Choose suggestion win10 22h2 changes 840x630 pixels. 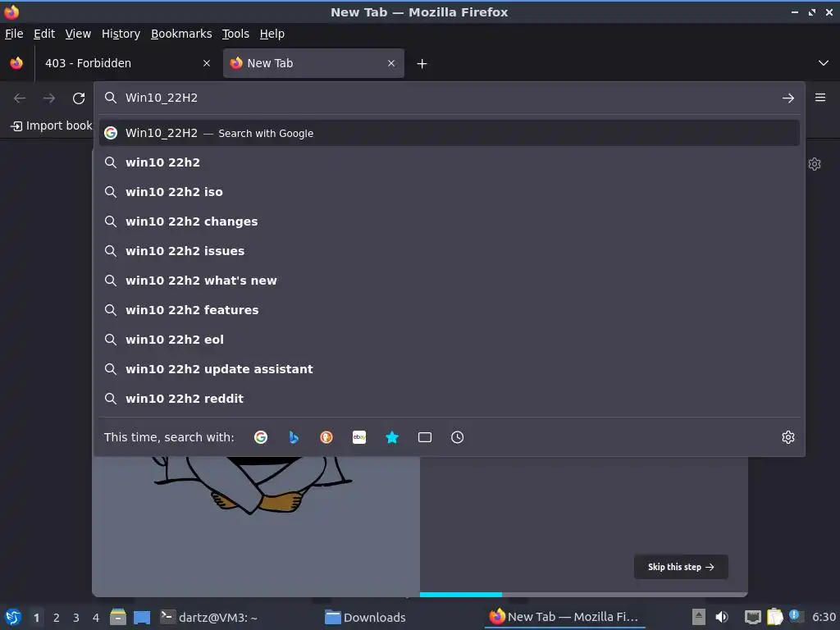pos(449,221)
